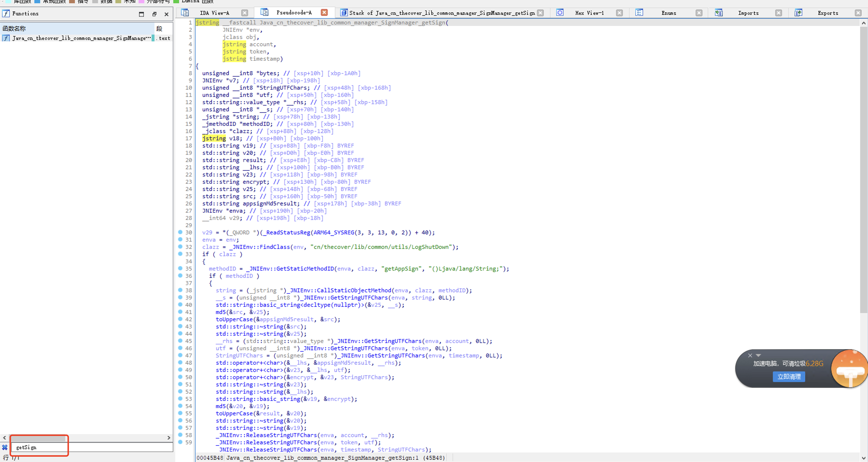The image size is (868, 462).
Task: Toggle breakpoint dot on line 32
Action: 180,246
